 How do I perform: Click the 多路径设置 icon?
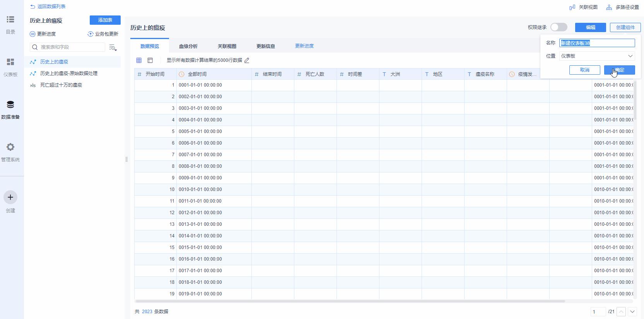tap(609, 7)
